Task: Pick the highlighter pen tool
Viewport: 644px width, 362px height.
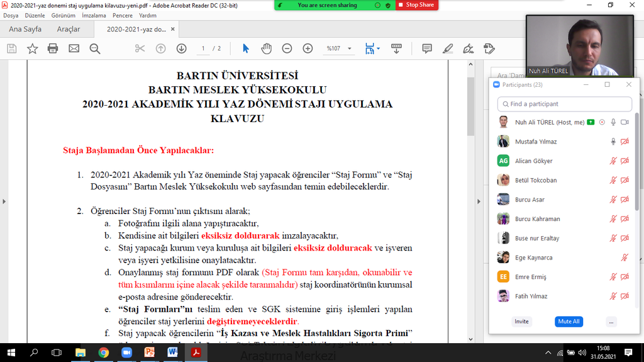Action: 448,48
